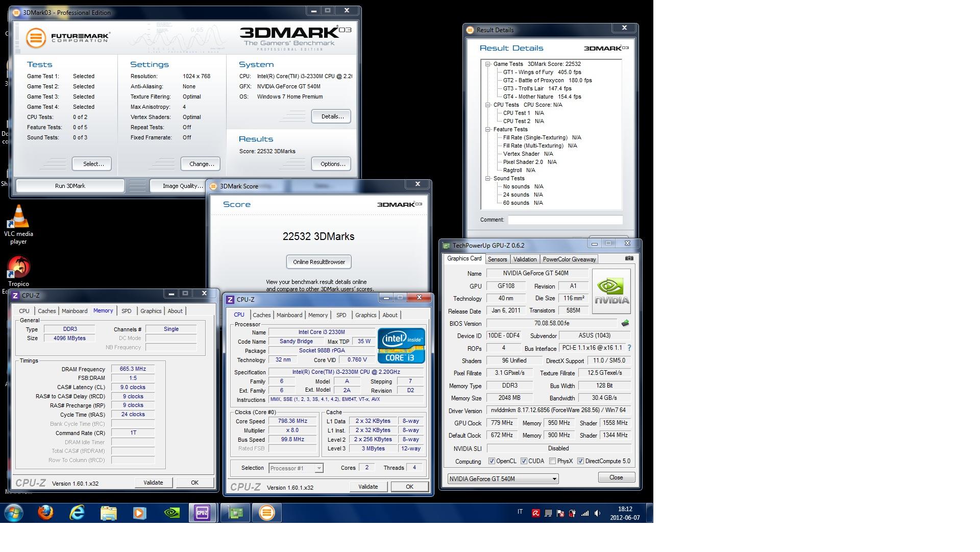Click Validate in CPU-Z memory window

(153, 483)
